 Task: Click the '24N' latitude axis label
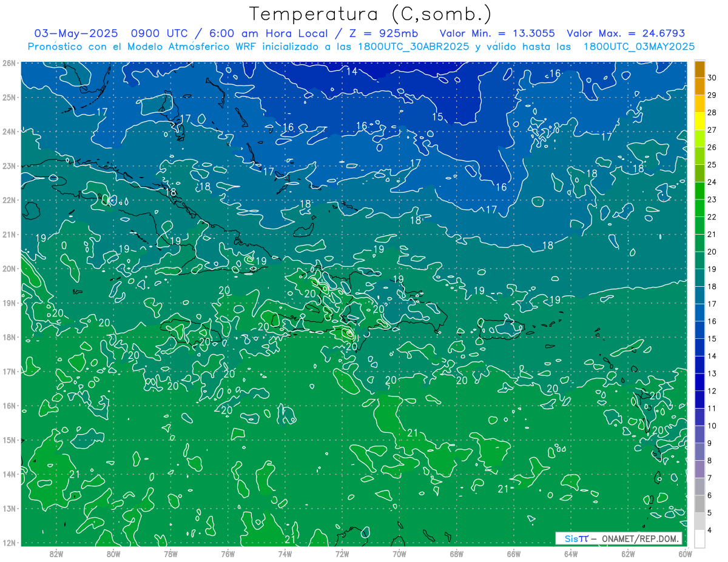(x=9, y=131)
